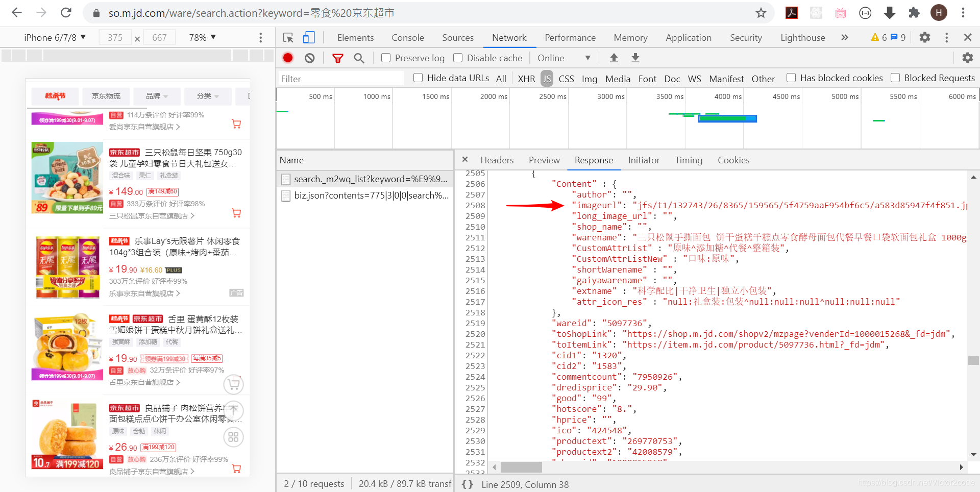
Task: Open network search with magnifier icon
Action: [359, 58]
